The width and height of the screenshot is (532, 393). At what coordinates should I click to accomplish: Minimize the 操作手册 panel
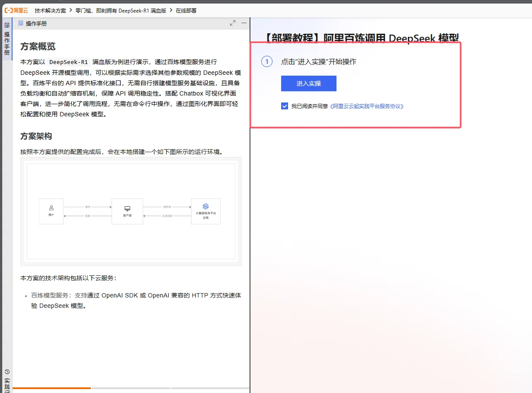click(244, 23)
